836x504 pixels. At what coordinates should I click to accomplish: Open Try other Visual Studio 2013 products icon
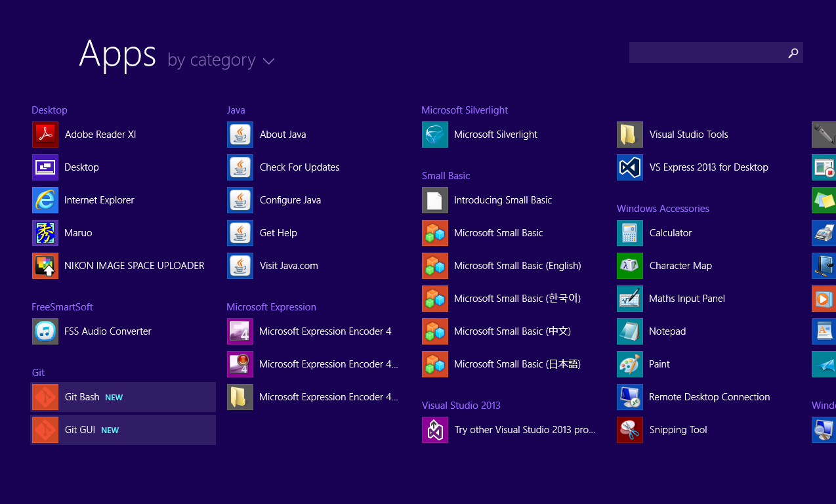[x=435, y=430]
